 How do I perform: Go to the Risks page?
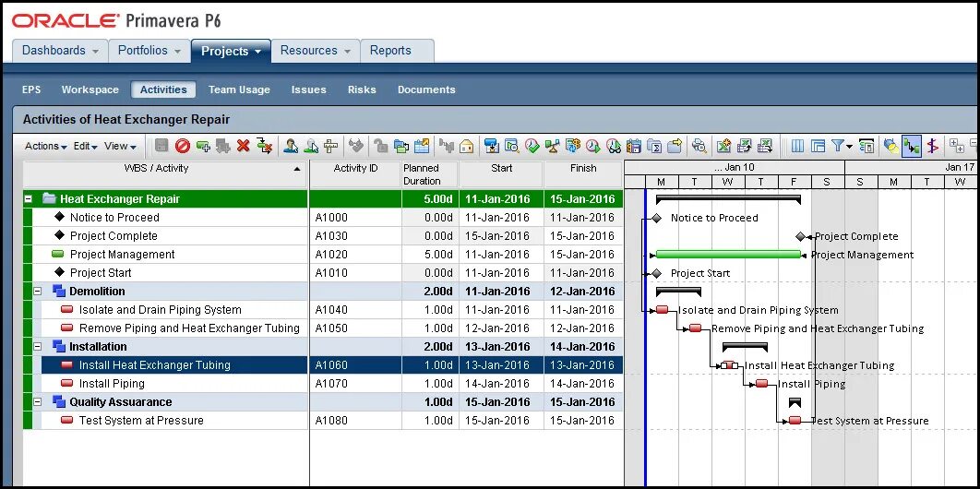[x=362, y=89]
